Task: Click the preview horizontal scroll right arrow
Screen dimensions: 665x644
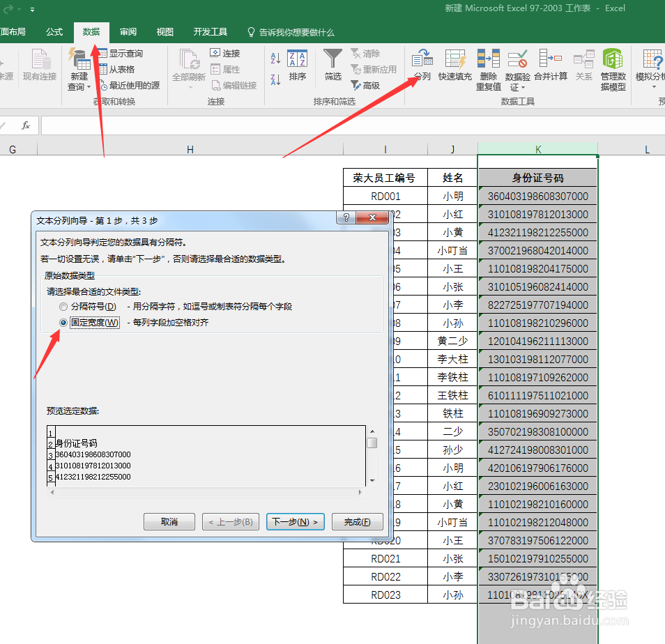Action: (x=360, y=492)
